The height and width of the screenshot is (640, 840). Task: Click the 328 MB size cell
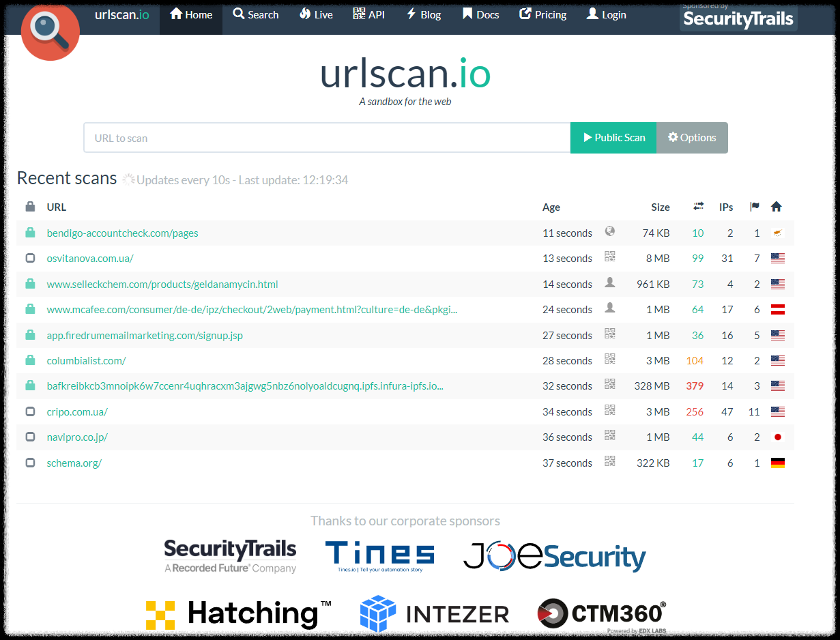[x=652, y=386]
